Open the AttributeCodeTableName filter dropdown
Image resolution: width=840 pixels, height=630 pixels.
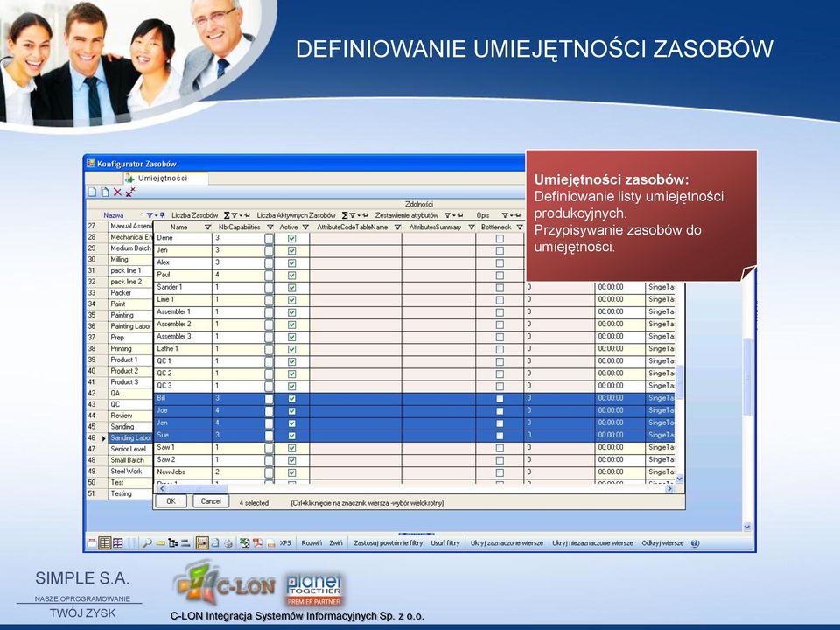pos(397,227)
